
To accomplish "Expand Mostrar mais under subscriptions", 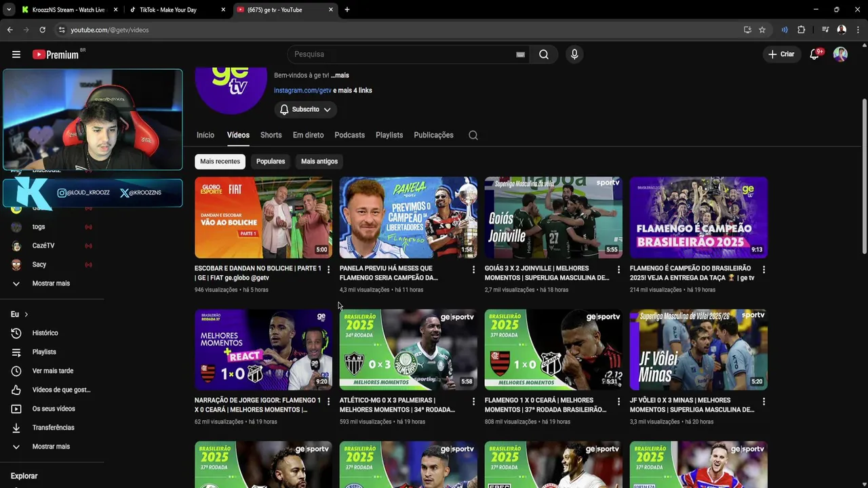I will pyautogui.click(x=52, y=283).
